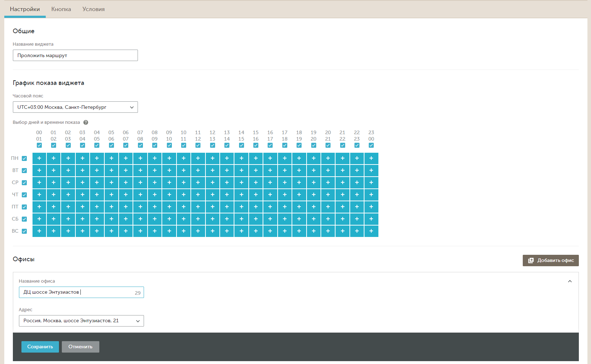Viewport: 591px width, 364px height.
Task: Uncheck the 00-01 hour column checkbox
Action: pyautogui.click(x=39, y=145)
